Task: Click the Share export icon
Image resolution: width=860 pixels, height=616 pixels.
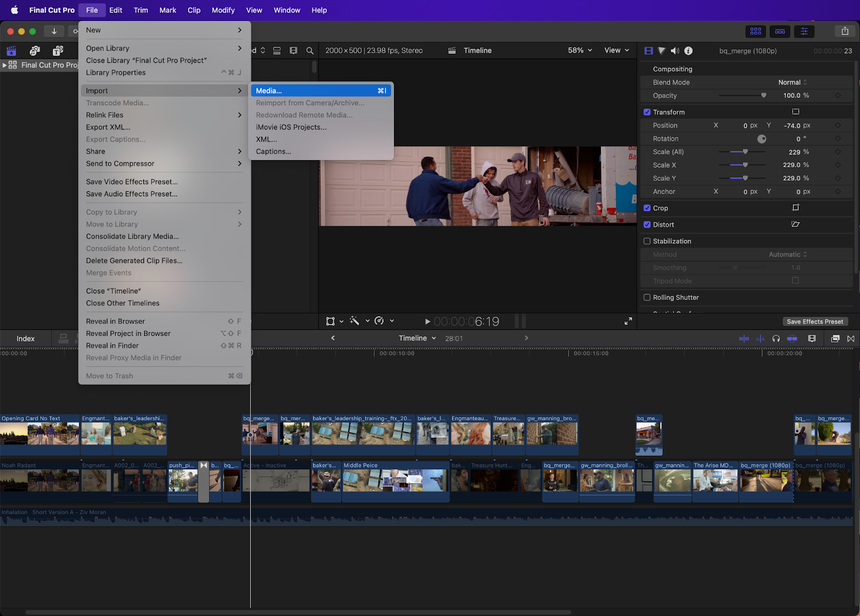Action: tap(845, 31)
